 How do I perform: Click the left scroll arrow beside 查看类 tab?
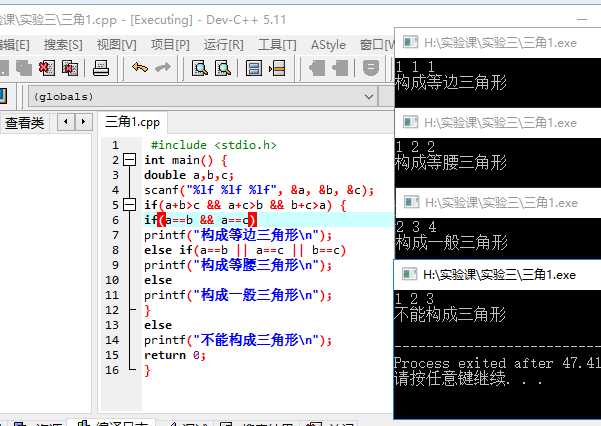click(x=66, y=122)
